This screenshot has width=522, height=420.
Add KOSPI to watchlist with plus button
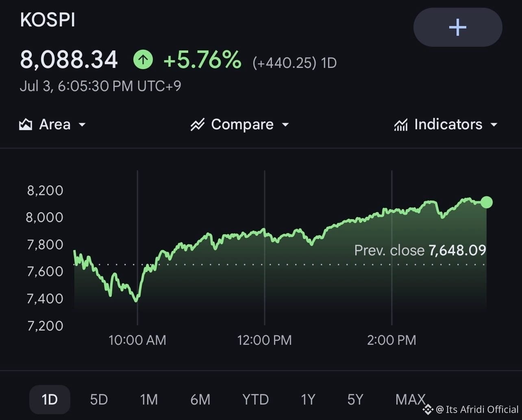[x=458, y=27]
